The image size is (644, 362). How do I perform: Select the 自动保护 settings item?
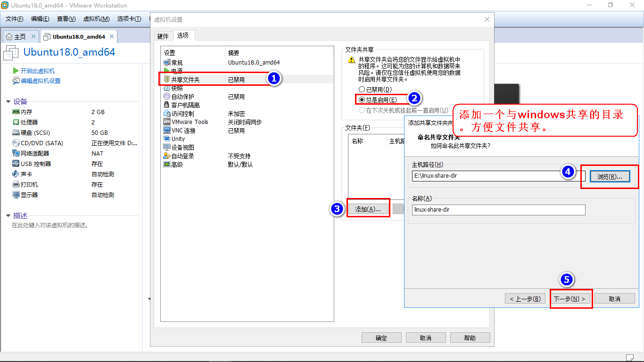pos(182,96)
